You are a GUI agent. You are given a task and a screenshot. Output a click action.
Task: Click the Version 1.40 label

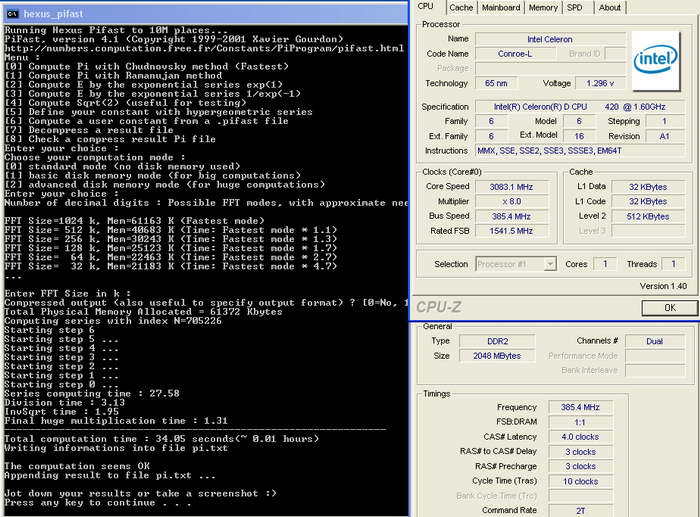(x=663, y=286)
